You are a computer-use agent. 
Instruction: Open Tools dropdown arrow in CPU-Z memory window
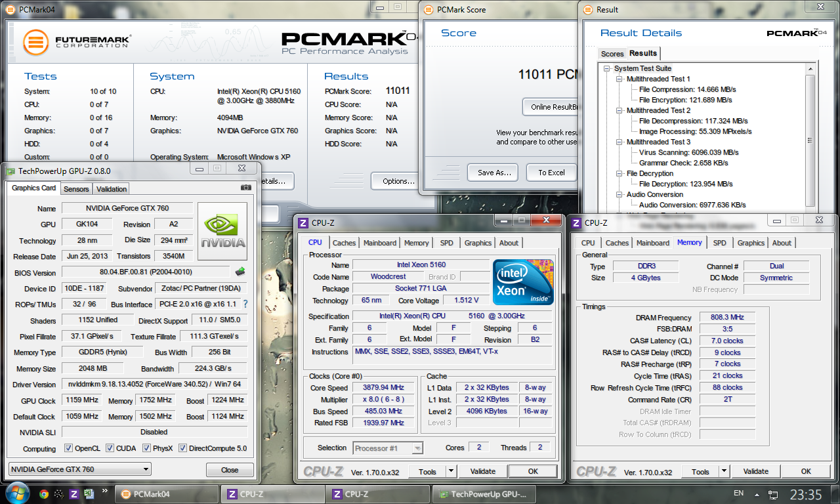click(x=724, y=471)
